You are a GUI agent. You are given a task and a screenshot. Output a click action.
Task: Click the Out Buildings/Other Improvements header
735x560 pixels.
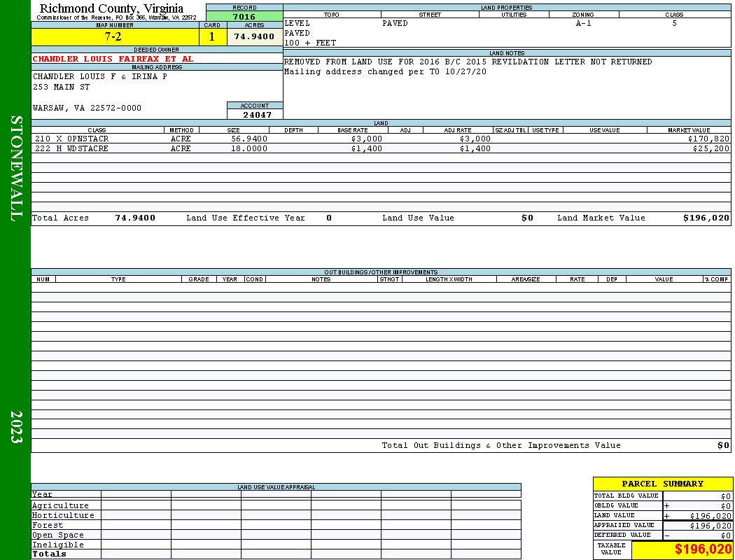click(381, 272)
